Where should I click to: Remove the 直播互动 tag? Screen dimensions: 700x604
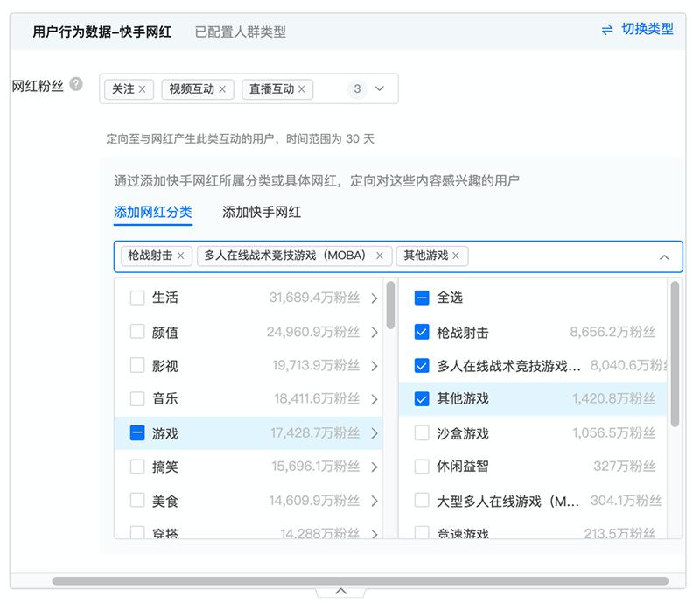click(x=302, y=89)
